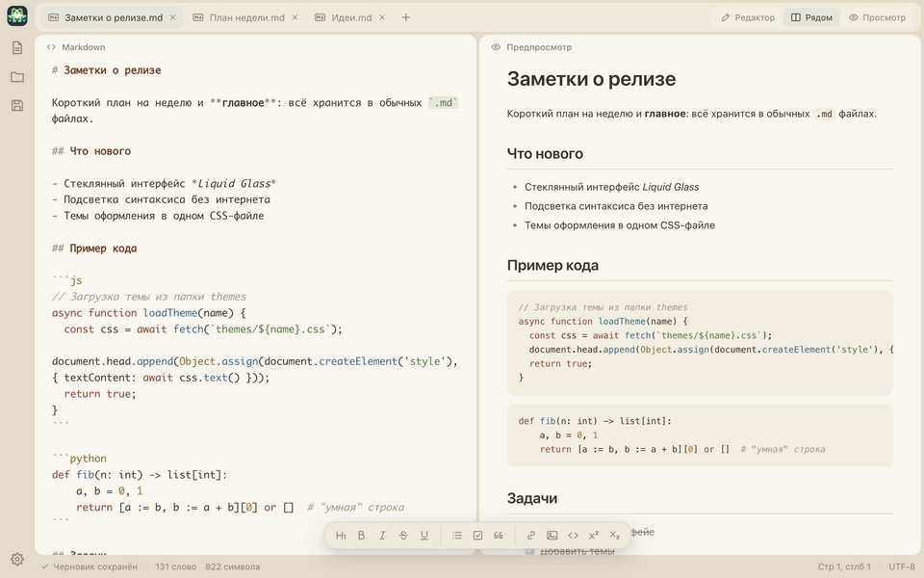Screen dimensions: 924x578
Task: Apply underline formatting
Action: [424, 535]
